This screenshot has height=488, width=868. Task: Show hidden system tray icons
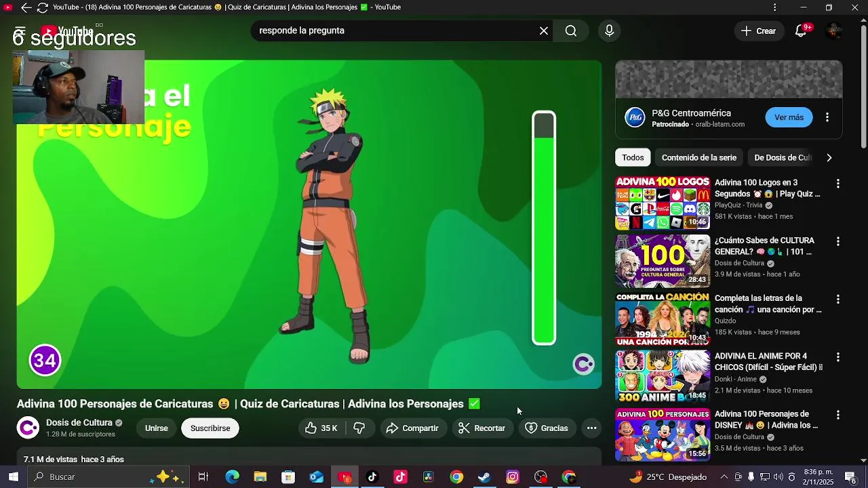pos(724,477)
